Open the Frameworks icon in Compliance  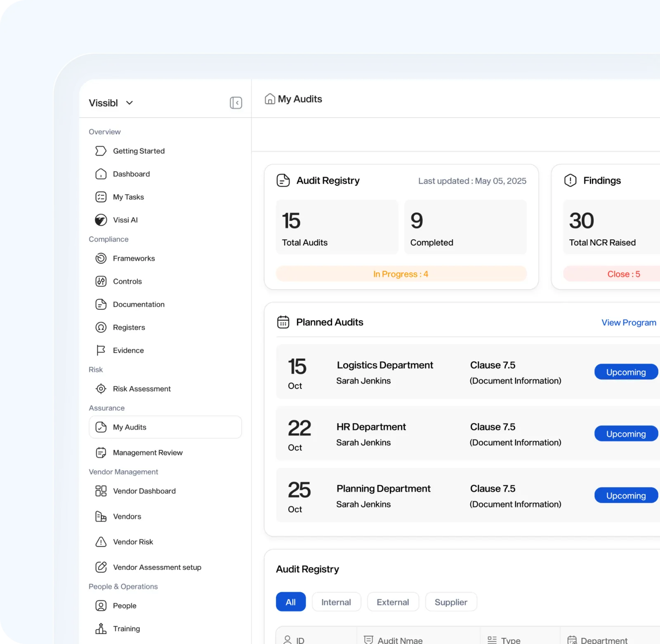point(101,258)
